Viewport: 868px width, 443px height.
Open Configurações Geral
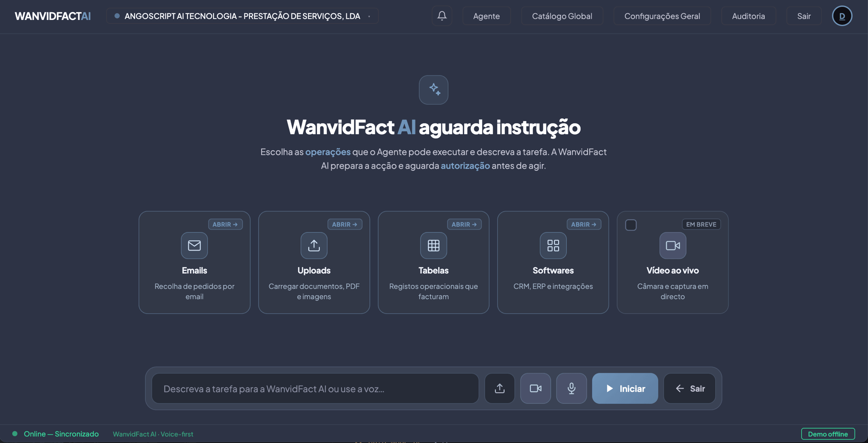(x=662, y=16)
